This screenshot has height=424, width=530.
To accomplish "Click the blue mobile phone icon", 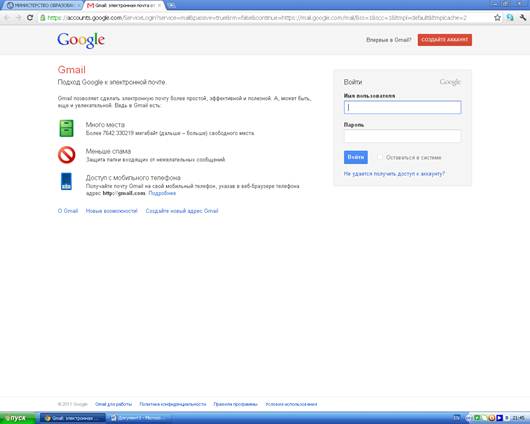I will pyautogui.click(x=66, y=181).
